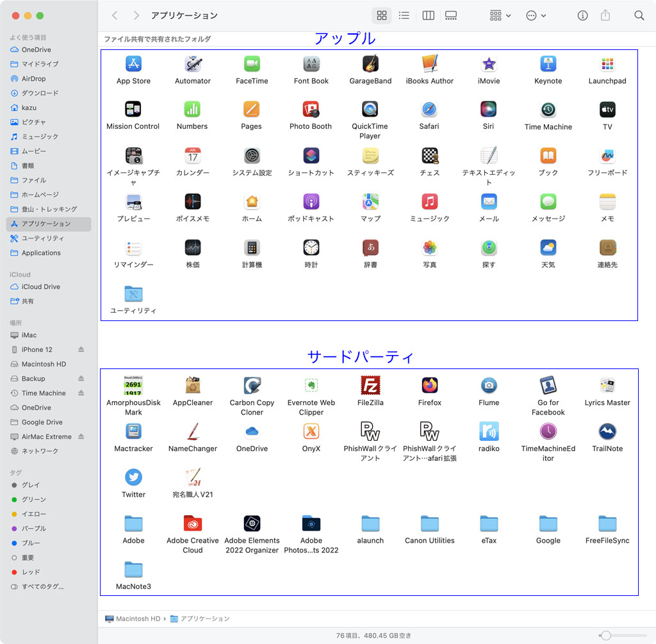The height and width of the screenshot is (644, 656).
Task: Open the group-by dropdown in toolbar
Action: tap(500, 15)
